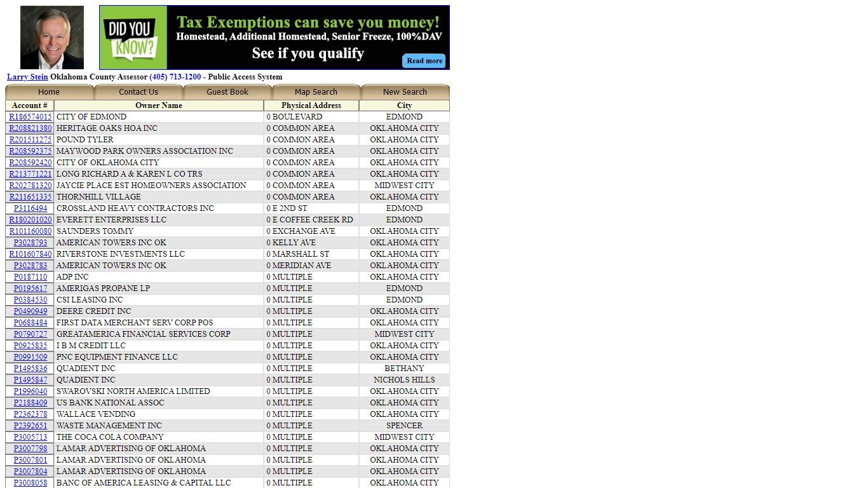Image resolution: width=868 pixels, height=488 pixels.
Task: Open account P3028783
Action: pos(31,266)
